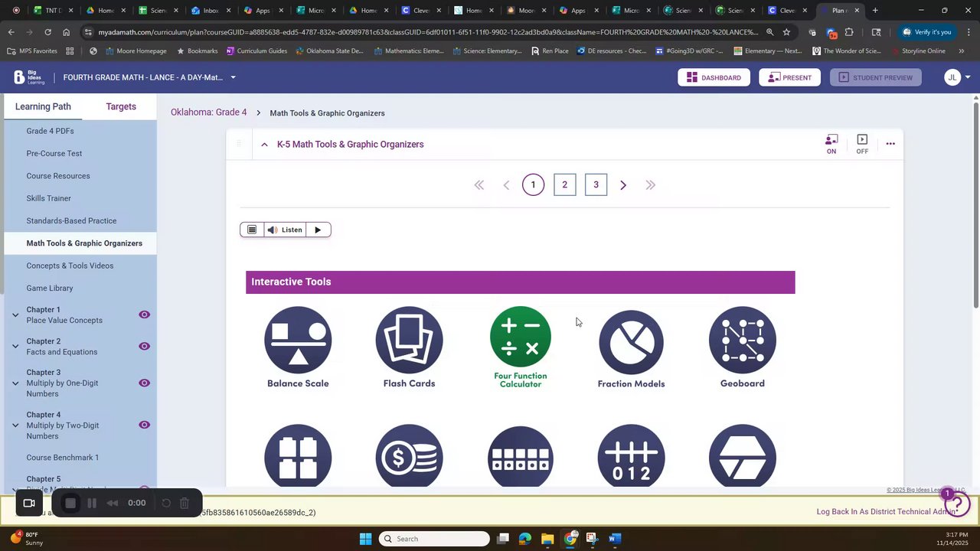This screenshot has height=551, width=980.
Task: Click the help question mark bubble
Action: point(957,504)
